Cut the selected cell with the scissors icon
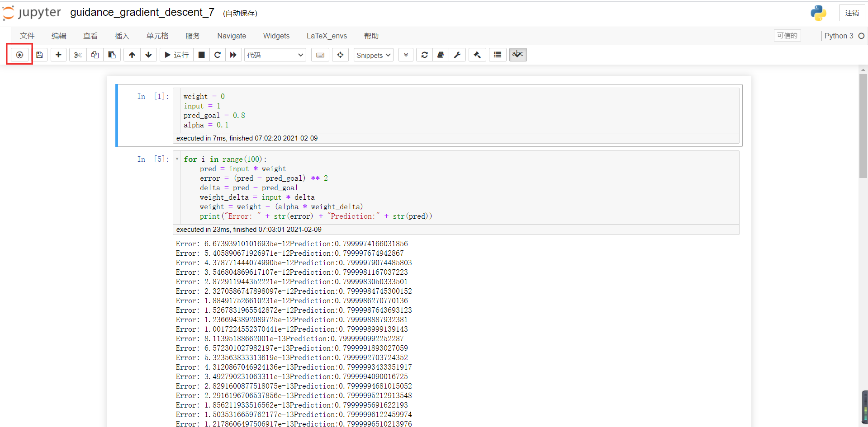This screenshot has height=427, width=868. 78,55
